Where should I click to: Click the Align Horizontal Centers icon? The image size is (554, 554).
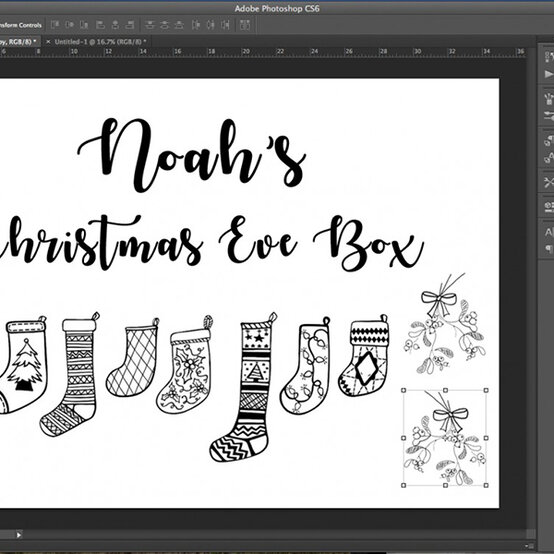tap(115, 25)
